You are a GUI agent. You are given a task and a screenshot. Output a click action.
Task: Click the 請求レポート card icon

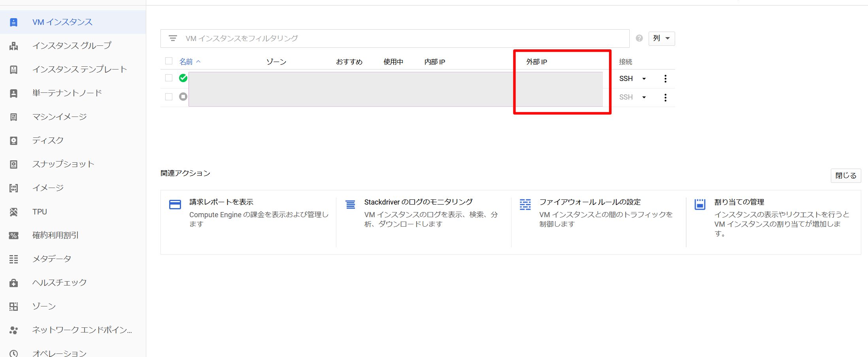click(175, 204)
